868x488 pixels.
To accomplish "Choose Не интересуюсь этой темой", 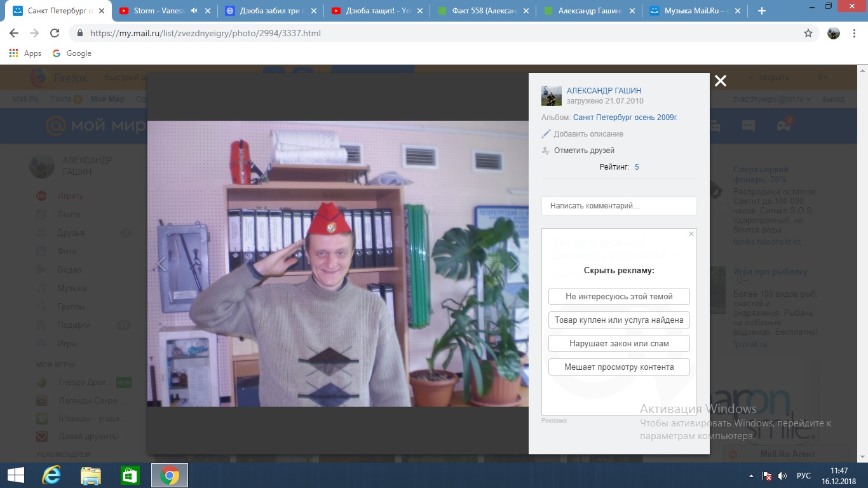I will pyautogui.click(x=619, y=296).
